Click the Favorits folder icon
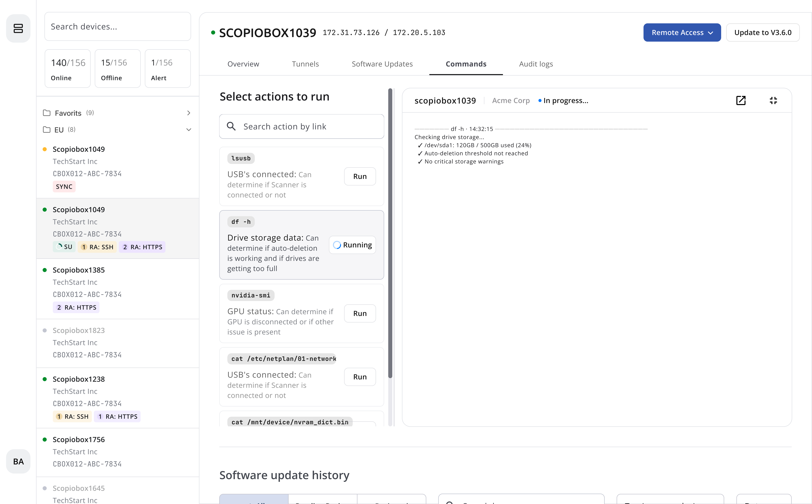 (47, 113)
